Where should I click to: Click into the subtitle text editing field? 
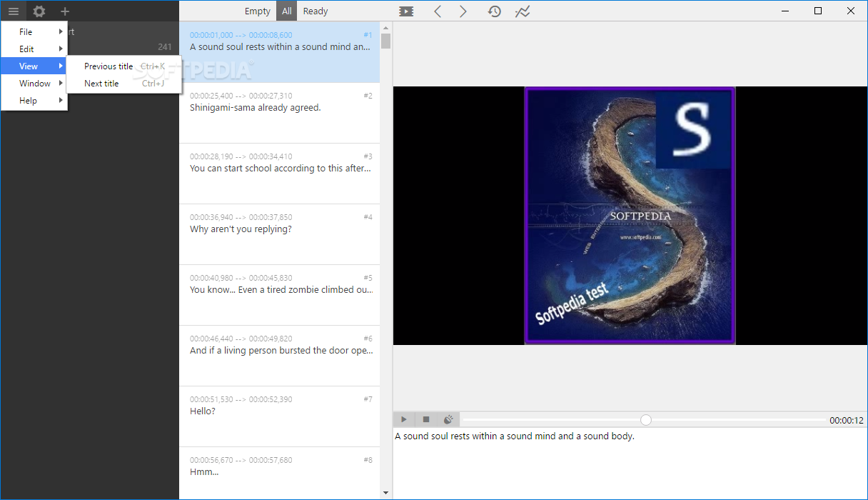(630, 464)
